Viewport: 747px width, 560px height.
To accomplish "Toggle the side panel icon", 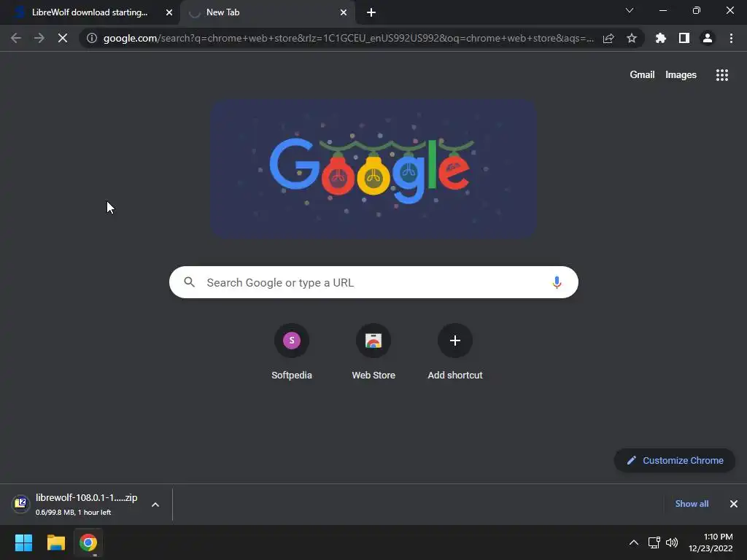I will point(684,38).
